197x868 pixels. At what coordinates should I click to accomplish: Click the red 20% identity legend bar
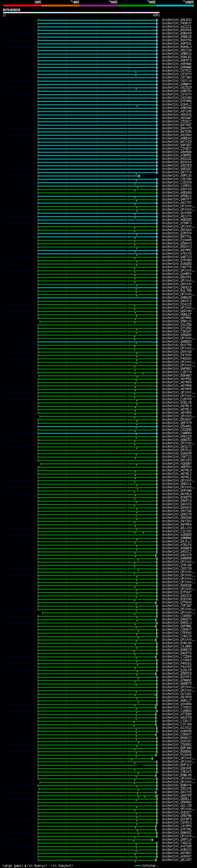(22, 6)
